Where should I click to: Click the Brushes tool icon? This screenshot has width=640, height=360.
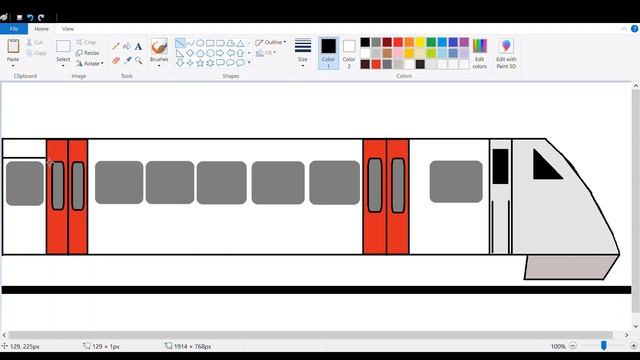pos(159,47)
